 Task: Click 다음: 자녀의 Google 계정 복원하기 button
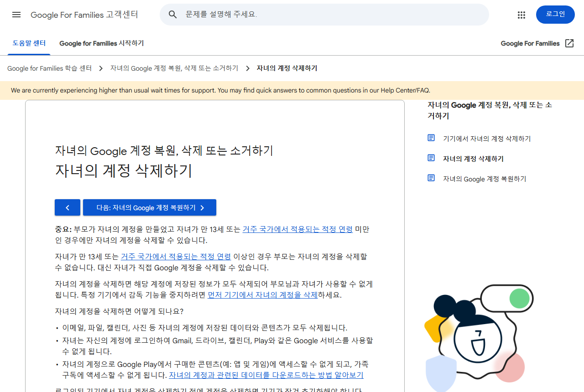point(150,207)
